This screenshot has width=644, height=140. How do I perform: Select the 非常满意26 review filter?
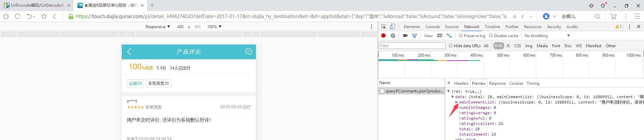click(x=159, y=83)
